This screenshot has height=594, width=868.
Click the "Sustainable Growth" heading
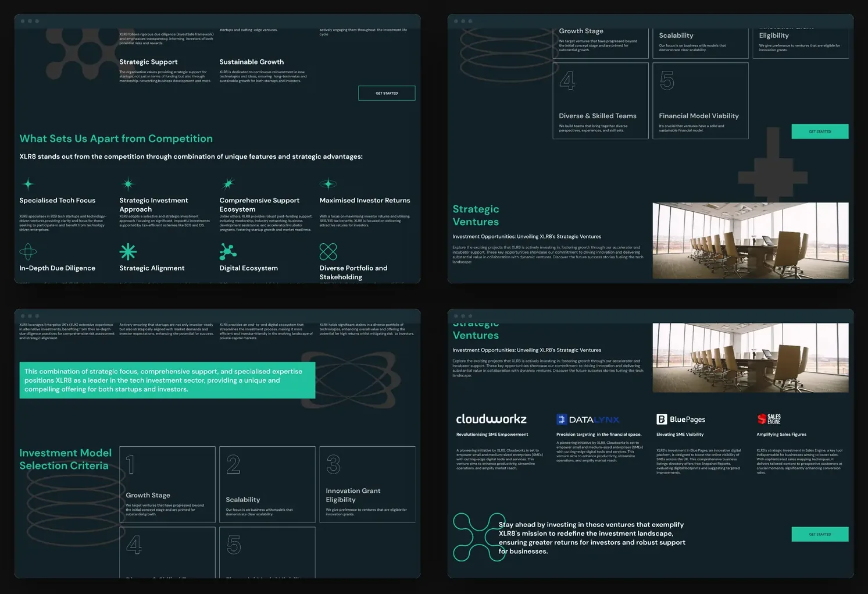pos(252,62)
